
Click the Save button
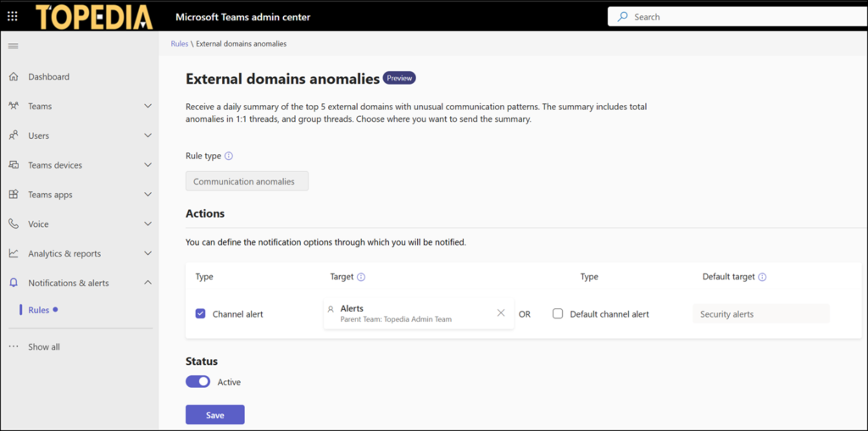click(214, 415)
